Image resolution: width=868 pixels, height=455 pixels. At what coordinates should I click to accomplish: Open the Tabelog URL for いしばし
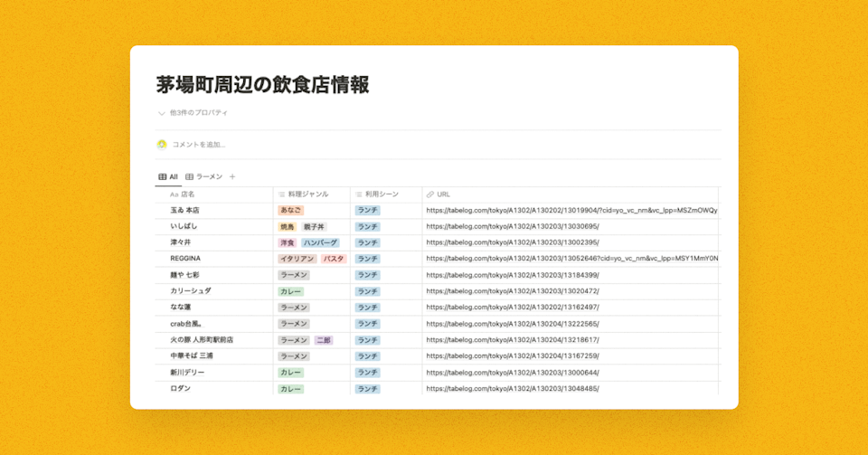pyautogui.click(x=513, y=226)
